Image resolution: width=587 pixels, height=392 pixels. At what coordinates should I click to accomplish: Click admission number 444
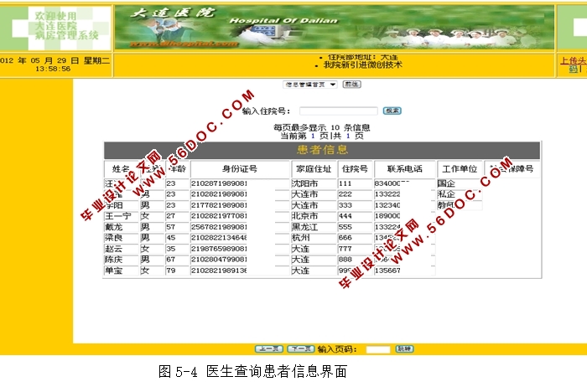pyautogui.click(x=345, y=216)
